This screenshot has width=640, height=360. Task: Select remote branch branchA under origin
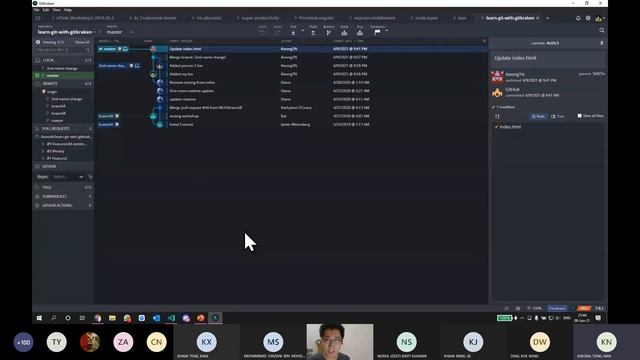coord(58,106)
